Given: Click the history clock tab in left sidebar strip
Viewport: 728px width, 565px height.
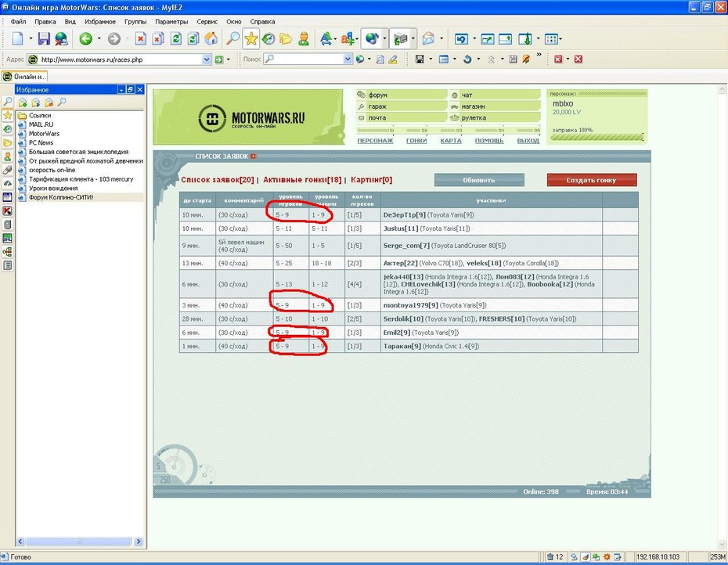Looking at the screenshot, I should tap(7, 129).
